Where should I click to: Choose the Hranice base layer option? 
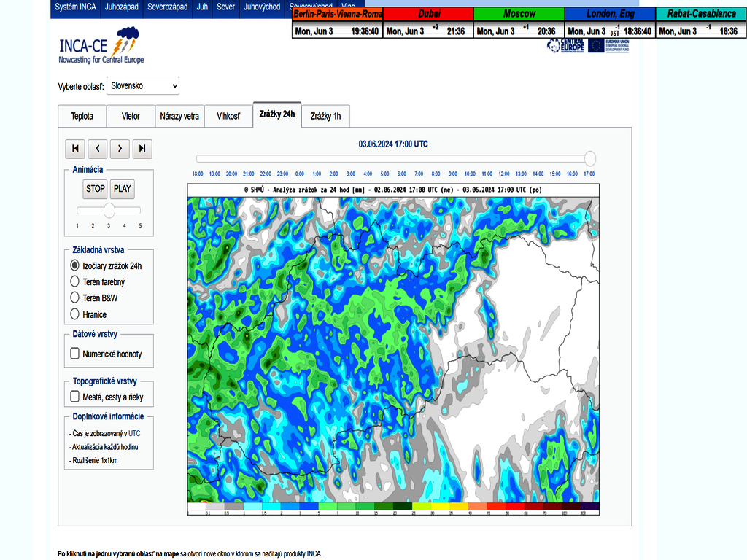(x=74, y=314)
